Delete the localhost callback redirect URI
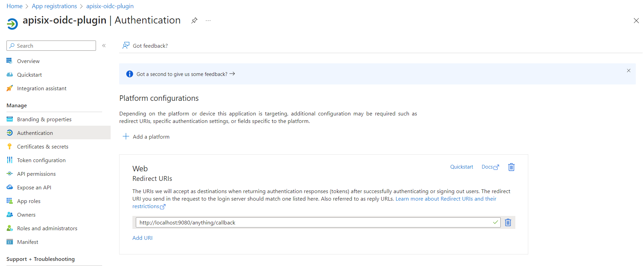The width and height of the screenshot is (644, 266). click(508, 222)
